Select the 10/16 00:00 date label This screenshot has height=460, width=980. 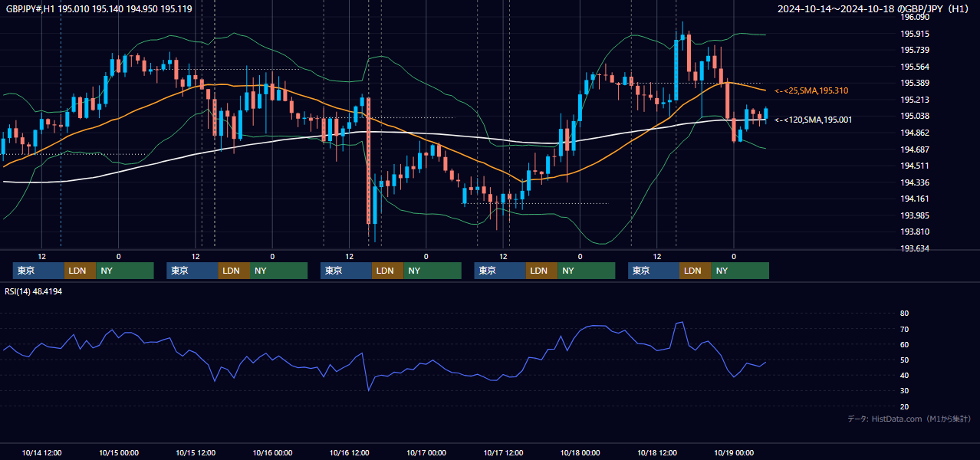point(272,452)
